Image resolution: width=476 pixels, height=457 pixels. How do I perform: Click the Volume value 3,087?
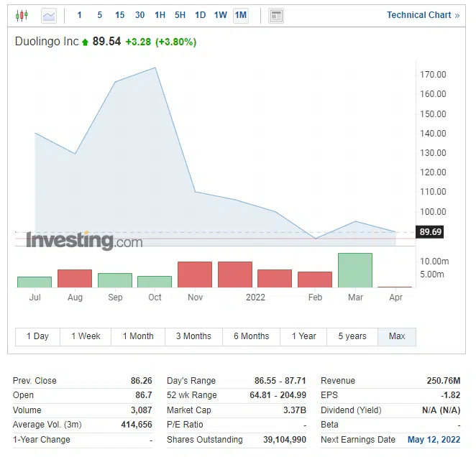pos(142,410)
